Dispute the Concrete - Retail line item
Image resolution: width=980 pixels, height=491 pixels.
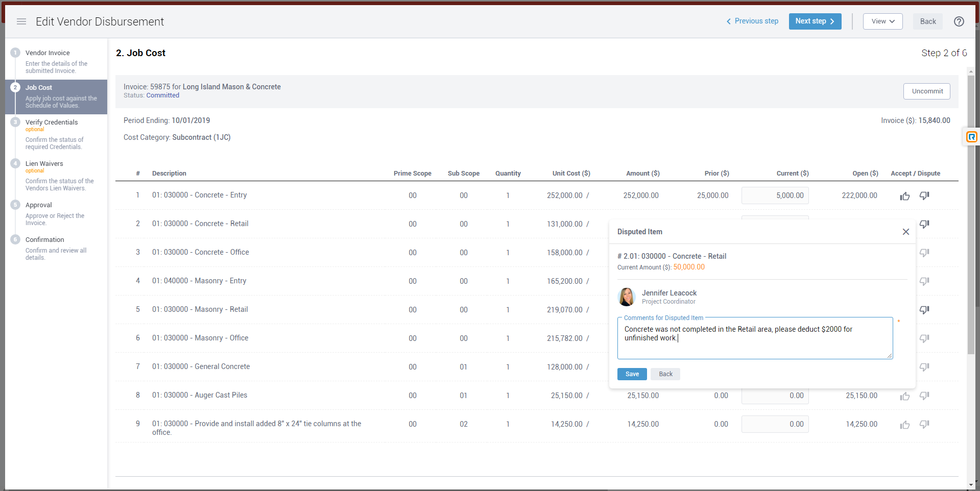tap(924, 224)
